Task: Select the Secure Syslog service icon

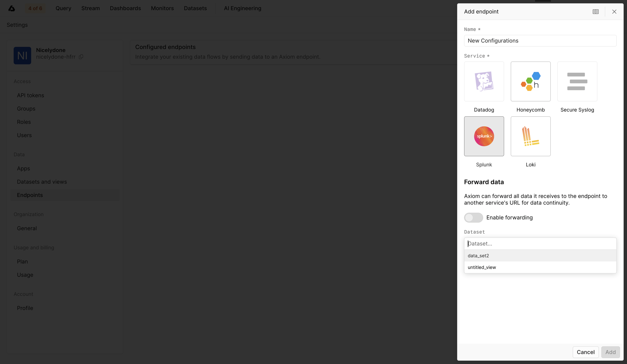Action: point(577,81)
